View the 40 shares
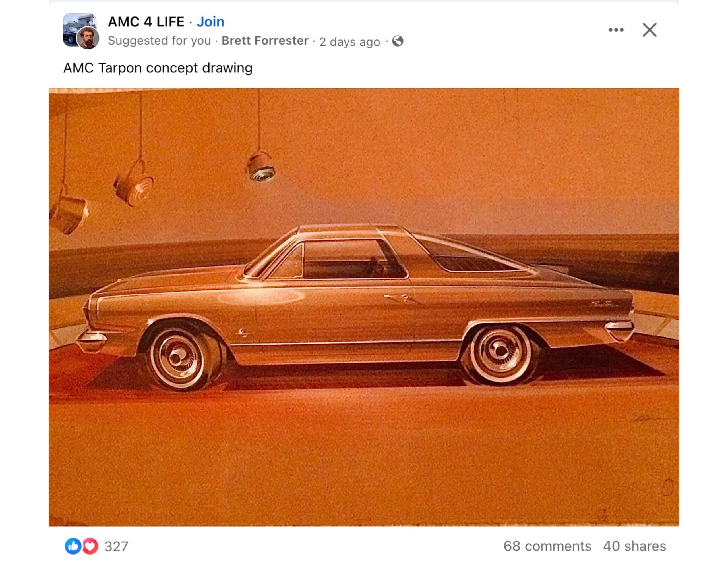Viewport: 728px width, 562px height. pyautogui.click(x=634, y=546)
